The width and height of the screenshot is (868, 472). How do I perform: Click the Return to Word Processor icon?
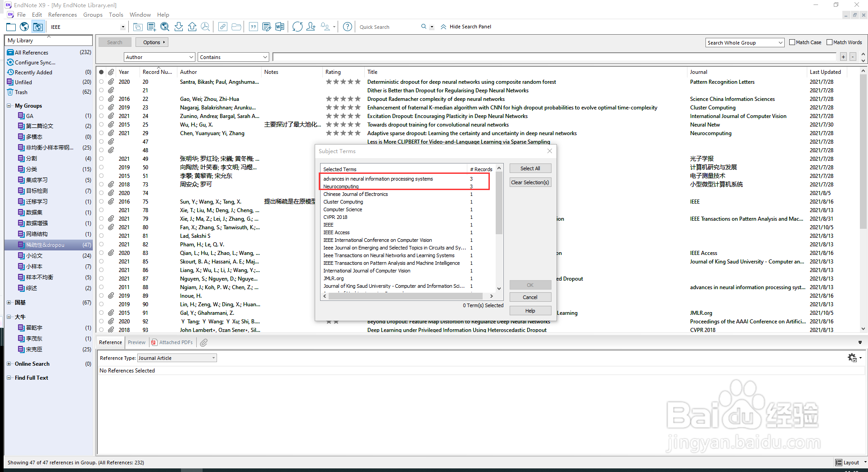click(x=280, y=27)
